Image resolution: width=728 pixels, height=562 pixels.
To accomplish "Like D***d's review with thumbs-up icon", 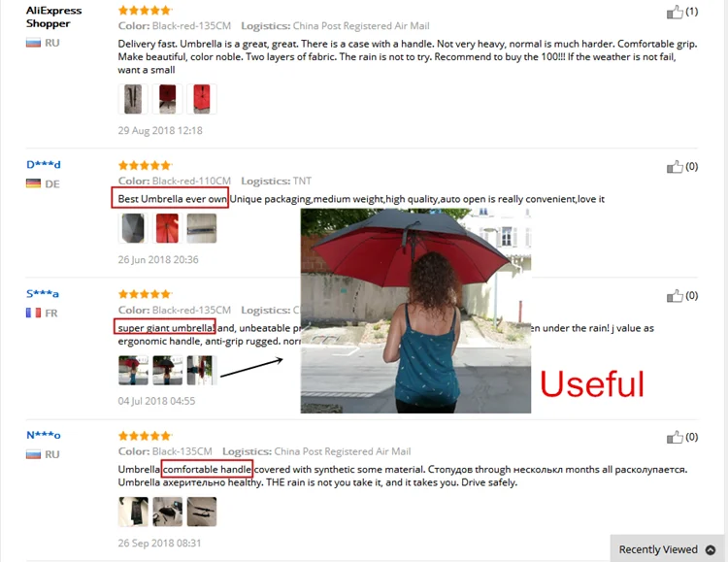I will coord(675,167).
